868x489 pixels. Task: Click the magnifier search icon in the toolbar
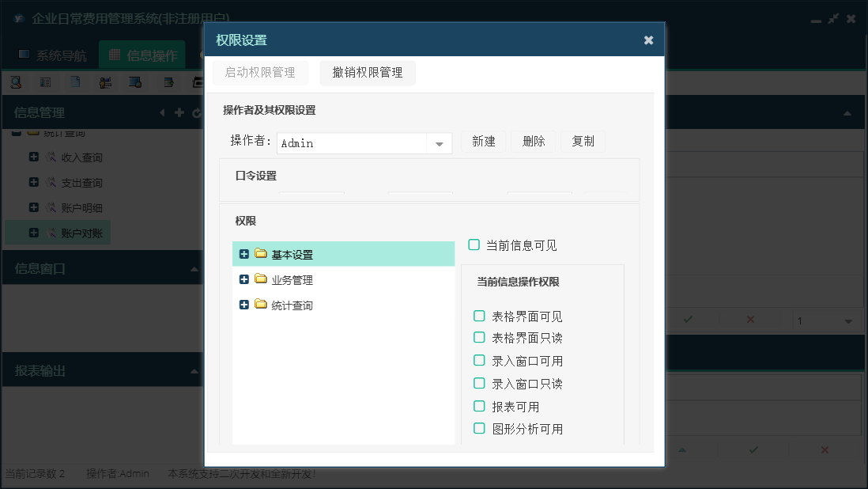pos(16,81)
